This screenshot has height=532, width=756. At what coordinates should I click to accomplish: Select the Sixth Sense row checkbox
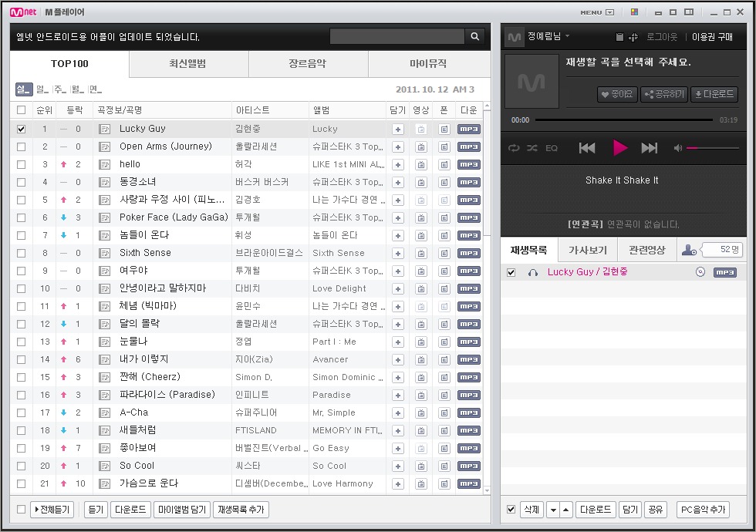click(22, 254)
